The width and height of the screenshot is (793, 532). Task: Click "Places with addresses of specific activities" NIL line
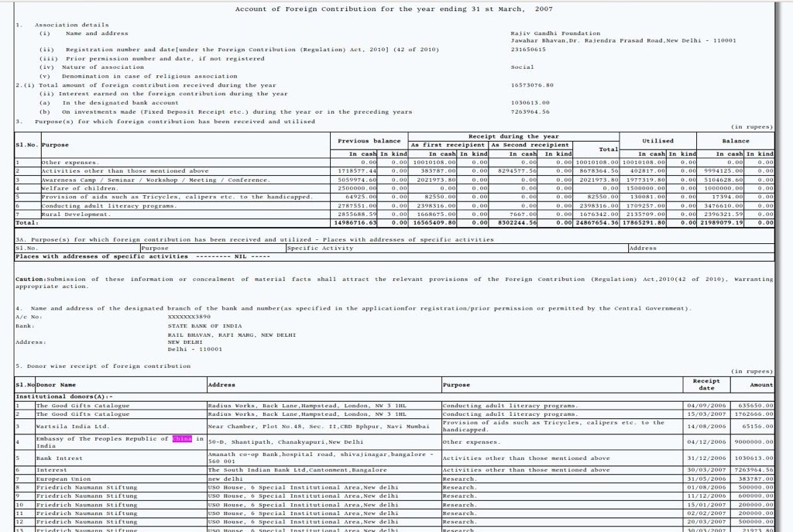[142, 257]
